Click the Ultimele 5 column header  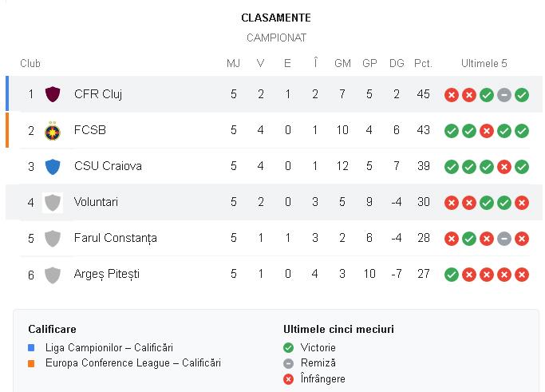[484, 64]
